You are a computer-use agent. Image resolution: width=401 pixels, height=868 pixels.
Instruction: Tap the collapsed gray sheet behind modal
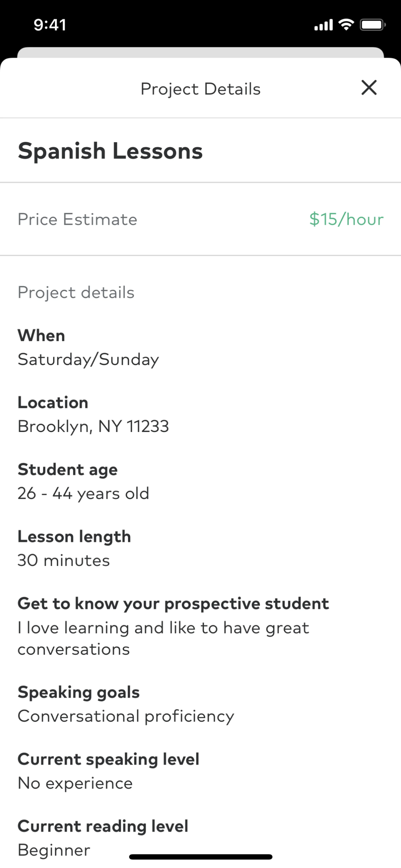tap(200, 52)
